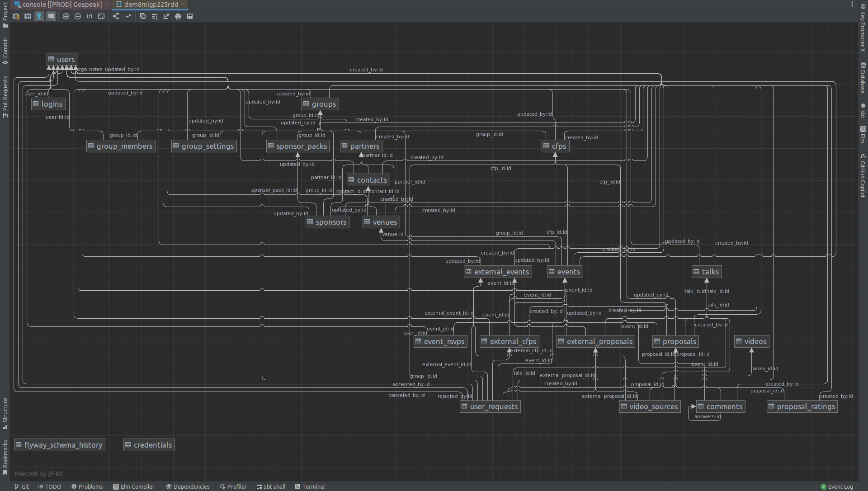This screenshot has height=491, width=868.
Task: Reset diagram to actual size 1:1
Action: 90,16
